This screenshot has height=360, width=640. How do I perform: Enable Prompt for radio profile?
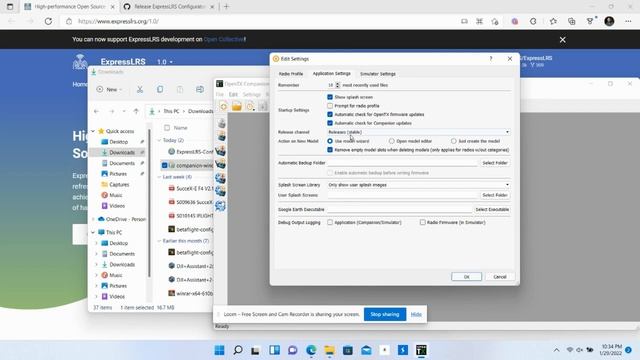click(x=330, y=106)
